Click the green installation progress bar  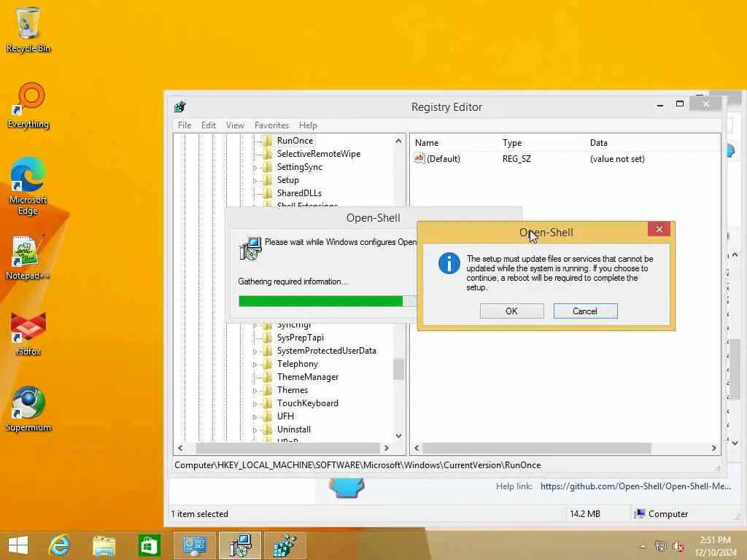pyautogui.click(x=321, y=301)
